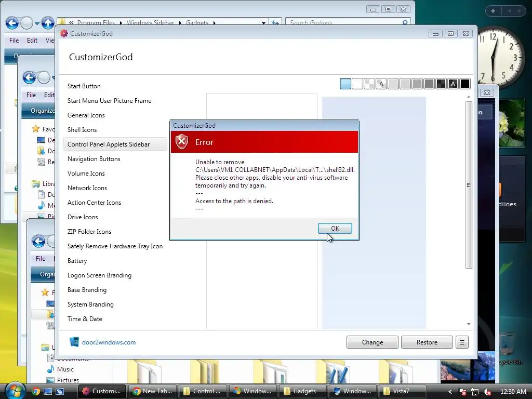
Task: Select Safely Remove Hardware Tray Icon
Action: (115, 246)
